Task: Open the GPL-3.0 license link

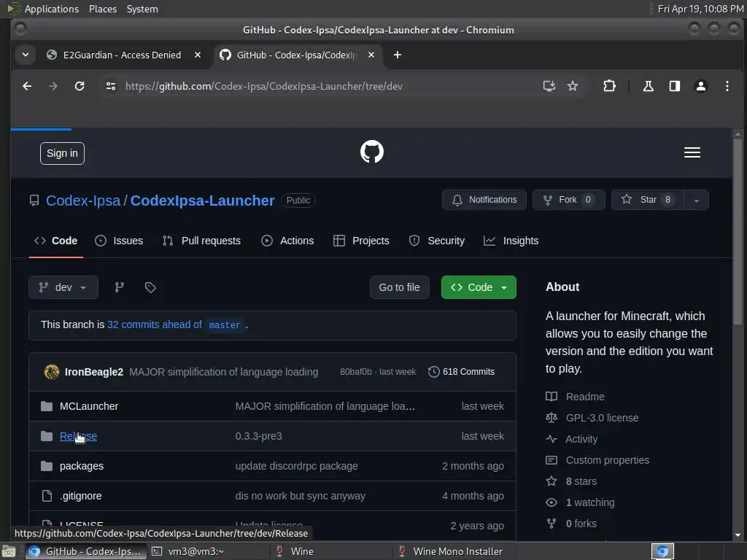Action: (592, 418)
